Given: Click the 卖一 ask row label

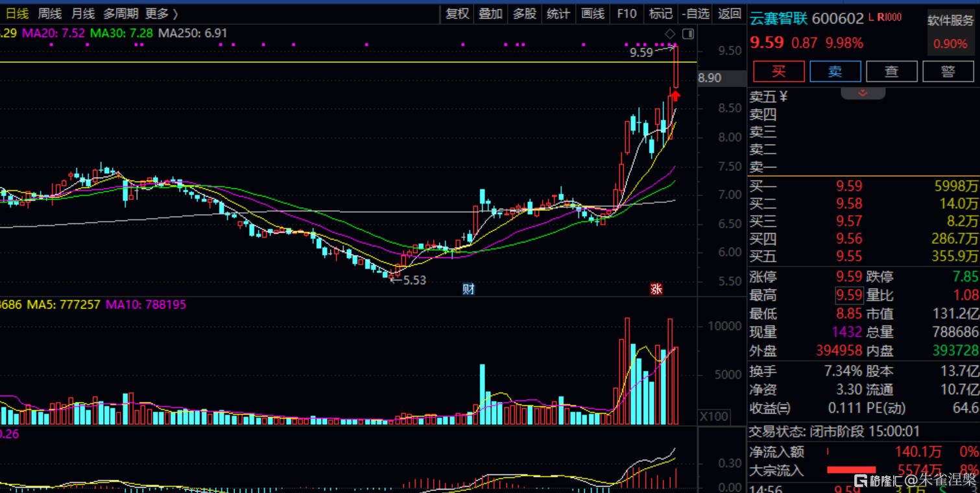Looking at the screenshot, I should point(763,167).
